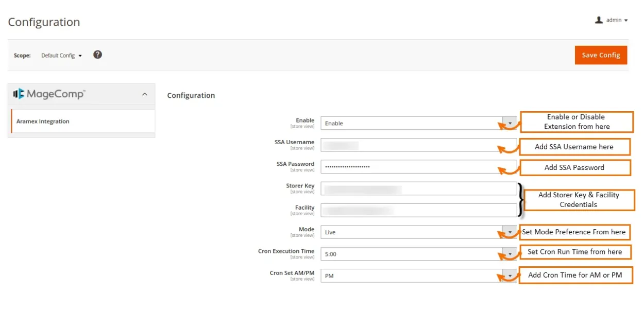Select the Aramex Integration menu item

tap(43, 122)
